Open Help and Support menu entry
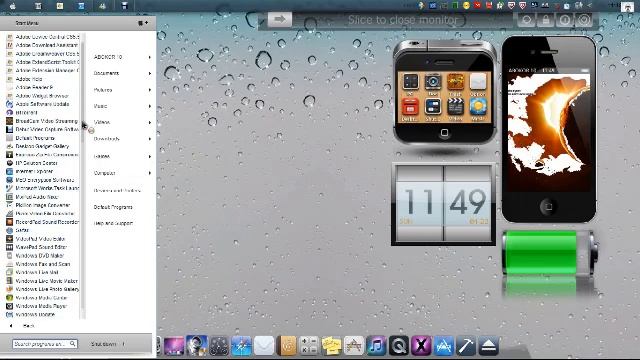 (x=113, y=223)
